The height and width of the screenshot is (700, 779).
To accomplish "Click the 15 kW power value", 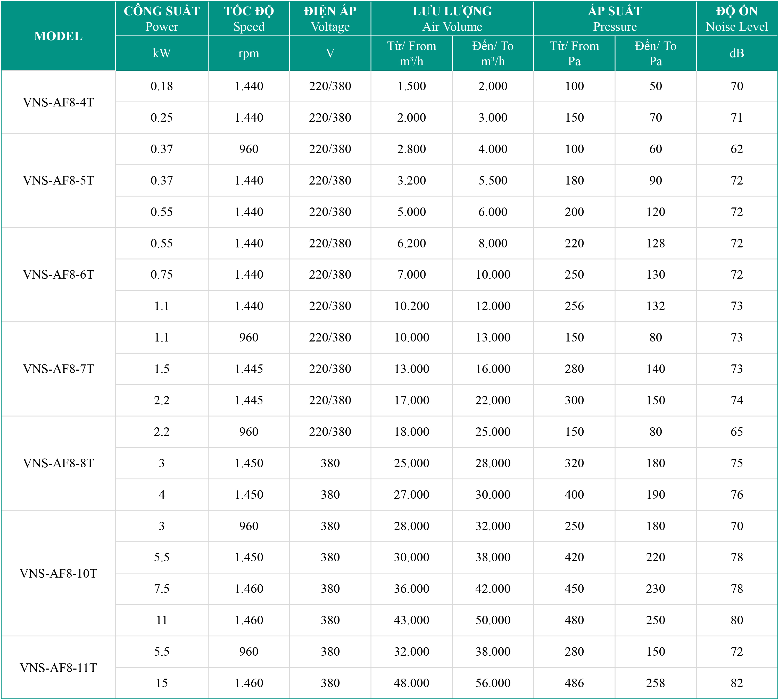I will (x=162, y=683).
